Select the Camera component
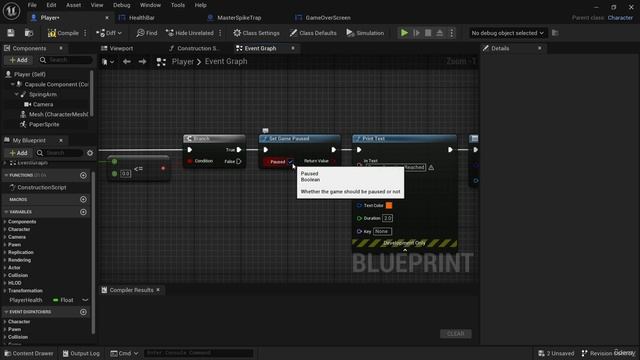 click(43, 104)
